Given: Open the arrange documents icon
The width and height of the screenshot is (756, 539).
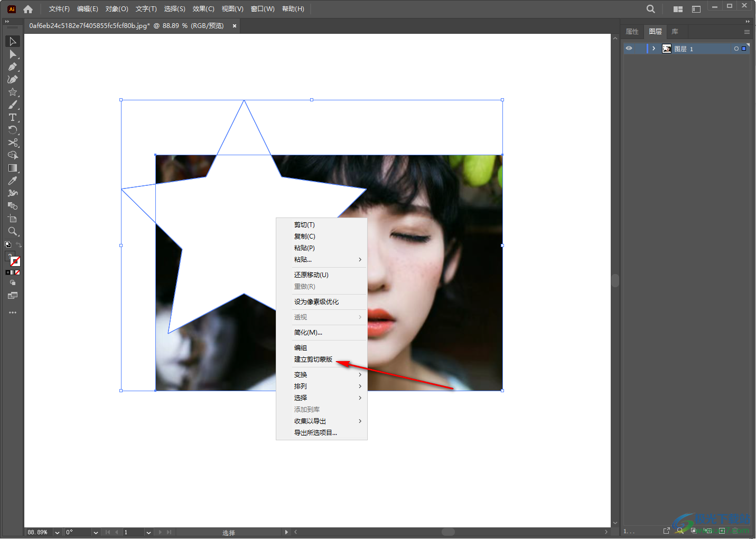Looking at the screenshot, I should coord(678,9).
